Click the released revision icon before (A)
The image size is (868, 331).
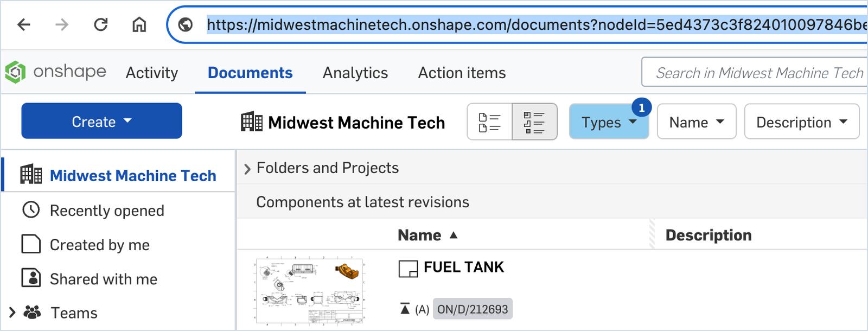coord(405,309)
